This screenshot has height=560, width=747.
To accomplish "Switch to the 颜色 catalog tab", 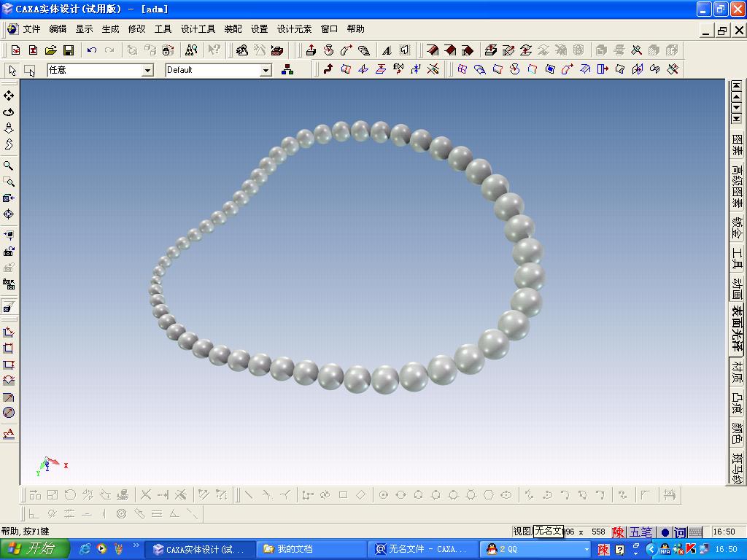I will [737, 433].
